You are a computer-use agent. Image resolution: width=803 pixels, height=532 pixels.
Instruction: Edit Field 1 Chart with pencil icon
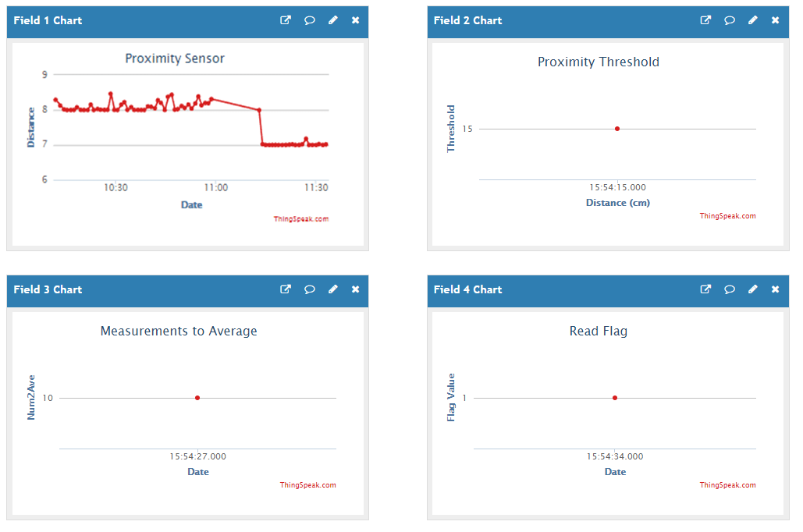(x=333, y=20)
